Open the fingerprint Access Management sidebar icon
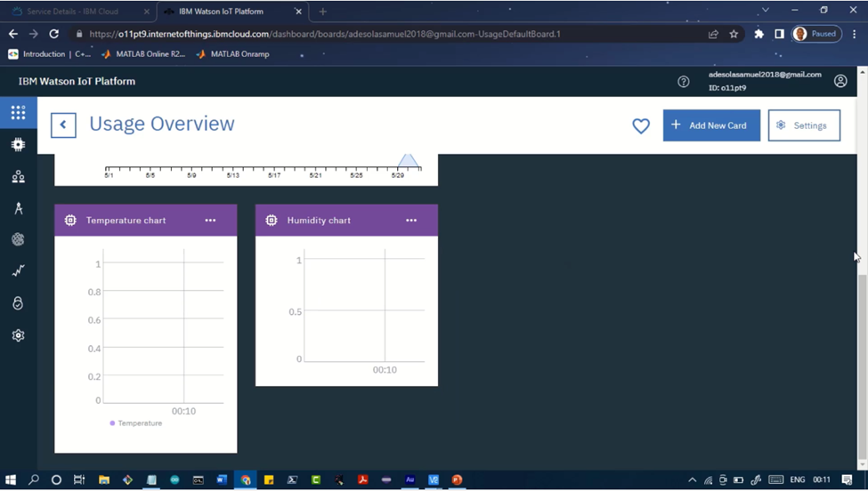Image resolution: width=868 pixels, height=491 pixels. (x=19, y=239)
